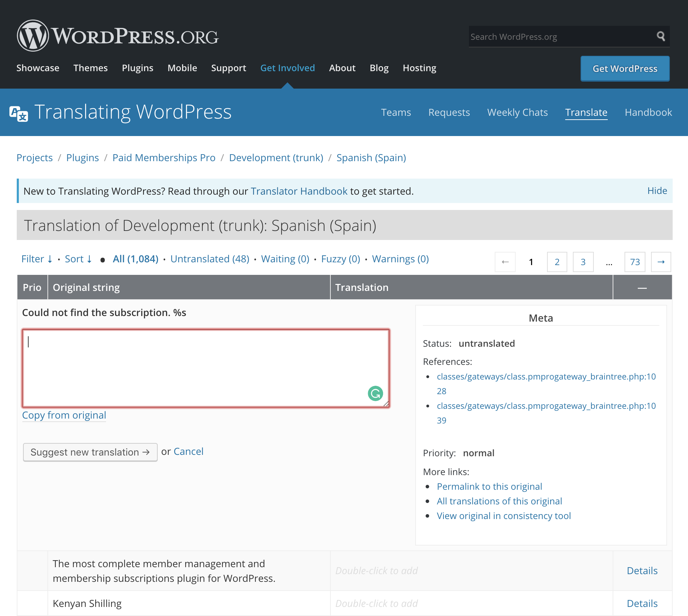Open the Translate tab
The height and width of the screenshot is (616, 688).
[x=586, y=112]
